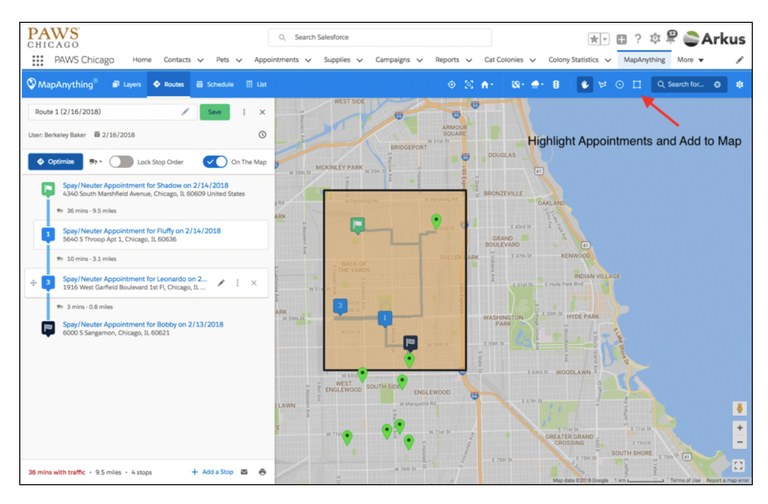Print the route directions
Screen dimensions: 768x504
263,472
